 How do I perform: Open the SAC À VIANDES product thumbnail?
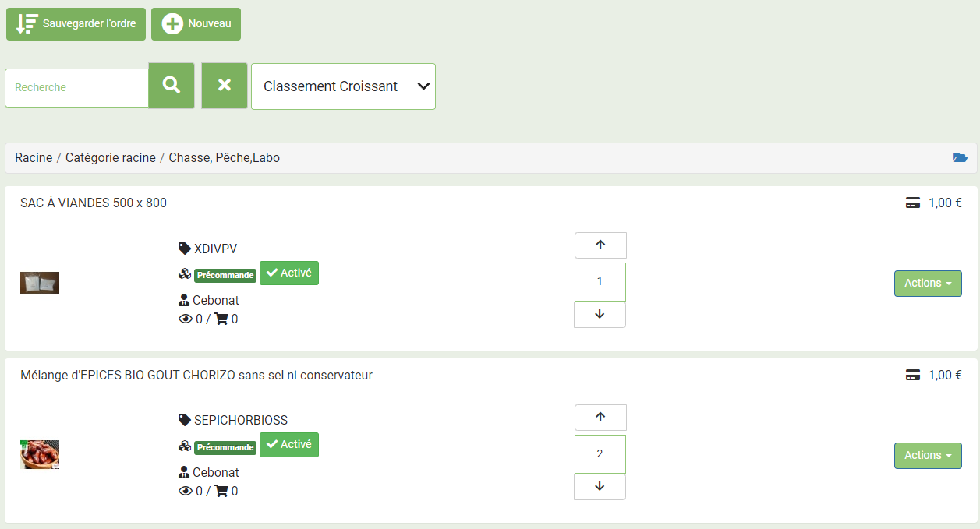(40, 283)
